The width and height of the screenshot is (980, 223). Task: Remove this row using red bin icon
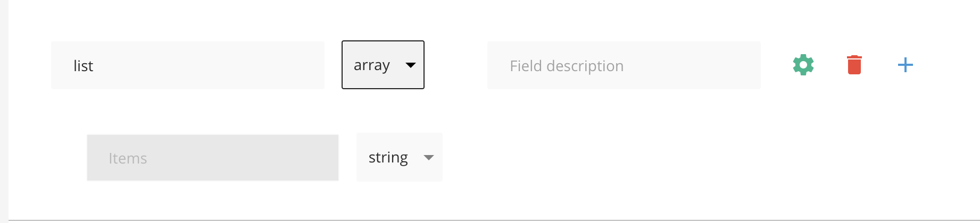[x=854, y=65]
